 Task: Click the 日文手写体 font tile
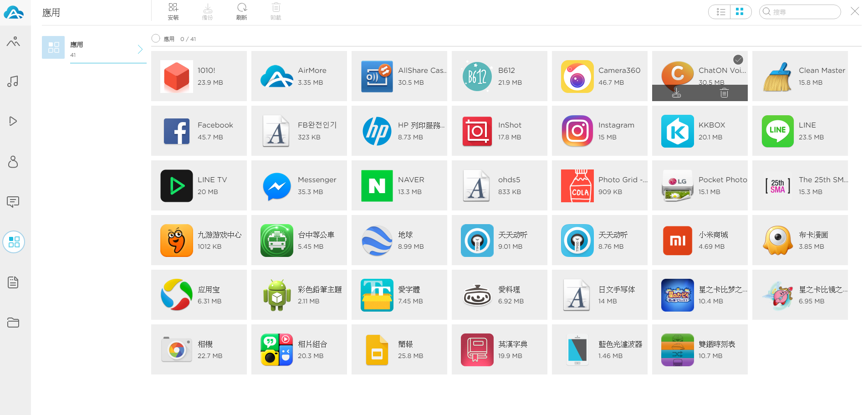coord(600,295)
